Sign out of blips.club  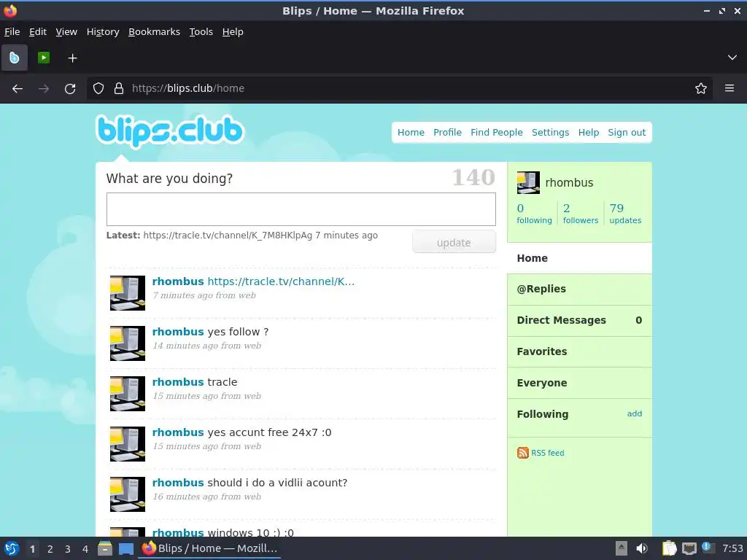click(x=627, y=133)
